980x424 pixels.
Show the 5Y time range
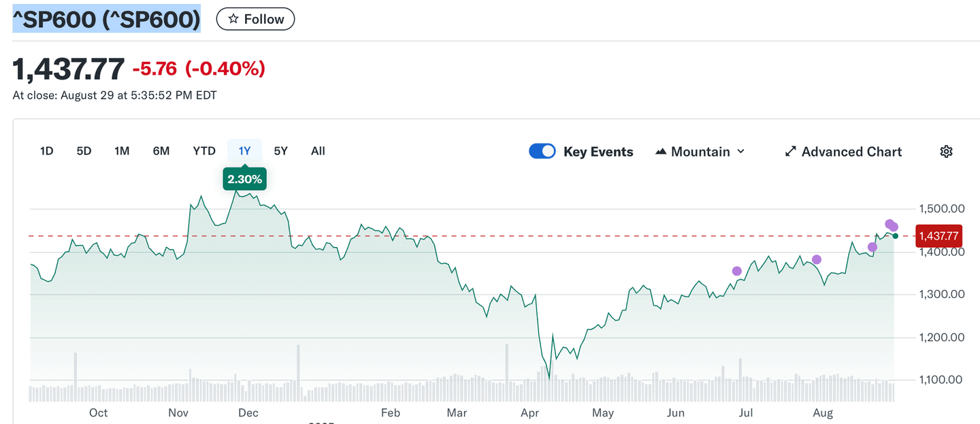point(280,151)
